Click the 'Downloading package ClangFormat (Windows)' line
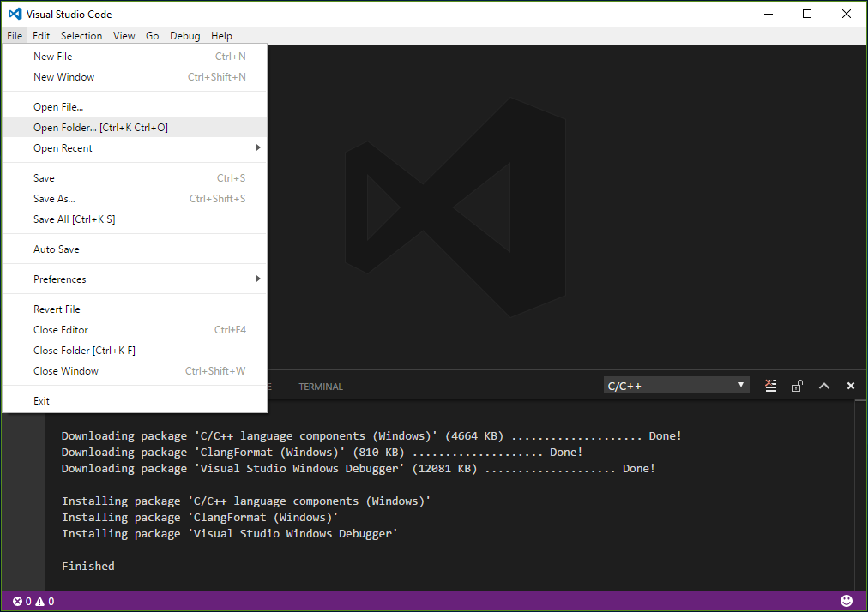This screenshot has width=868, height=612. [322, 452]
